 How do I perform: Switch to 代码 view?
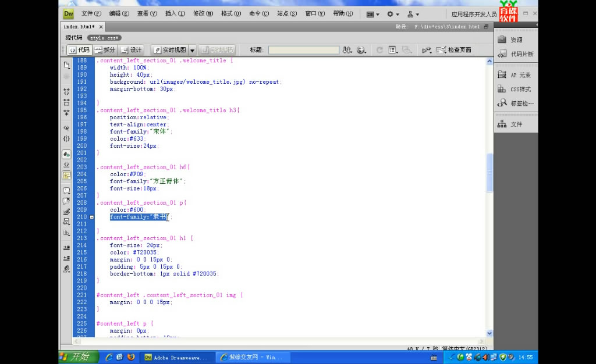[79, 50]
